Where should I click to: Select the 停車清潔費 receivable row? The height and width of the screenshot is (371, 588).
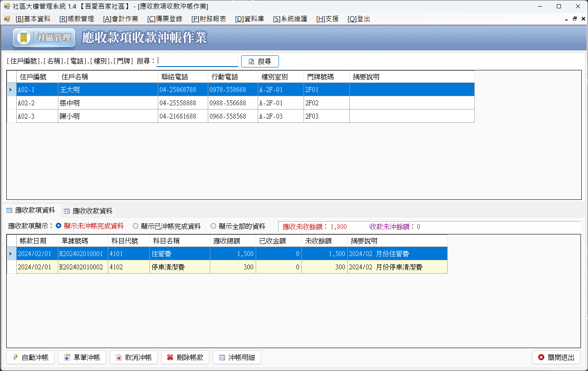coord(227,267)
